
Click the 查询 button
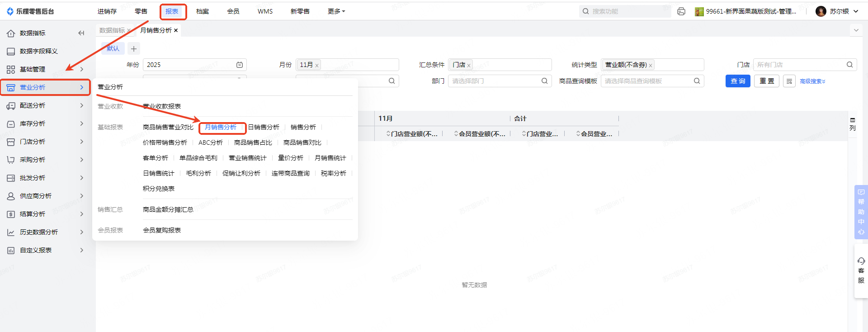click(738, 81)
